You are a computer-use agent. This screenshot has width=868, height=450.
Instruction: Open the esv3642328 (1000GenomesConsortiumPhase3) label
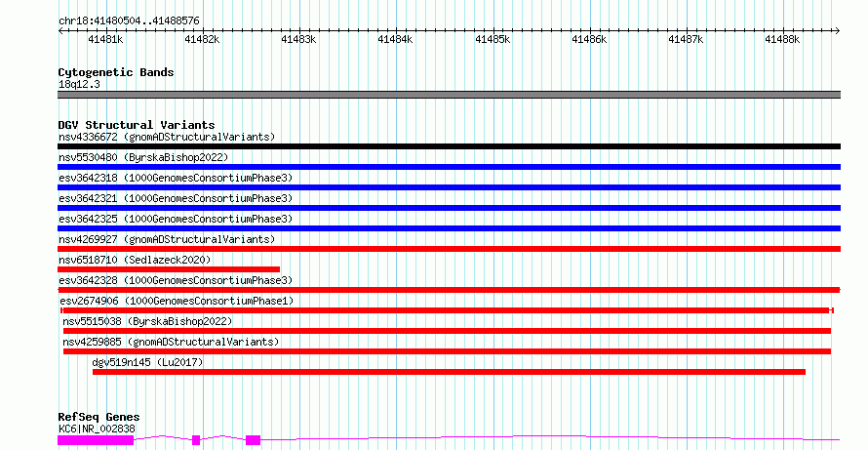click(176, 280)
